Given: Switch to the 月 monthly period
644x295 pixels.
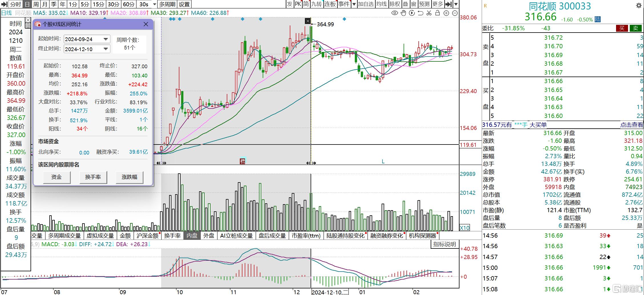Looking at the screenshot, I should coord(45,4).
